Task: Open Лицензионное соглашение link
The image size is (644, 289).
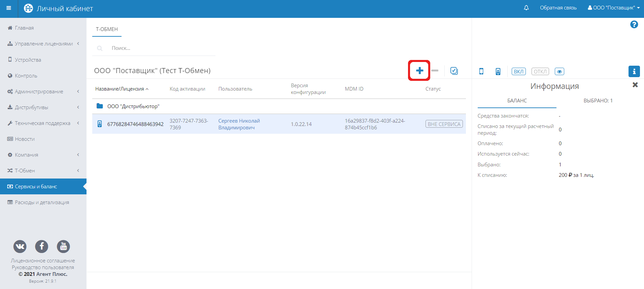Action: point(43,261)
